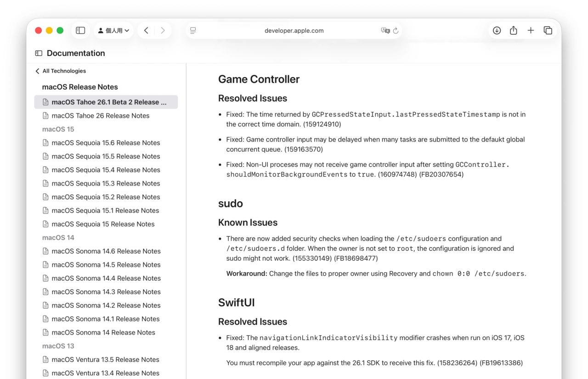The image size is (588, 379).
Task: Navigate back using All Technologies chevron
Action: click(37, 71)
